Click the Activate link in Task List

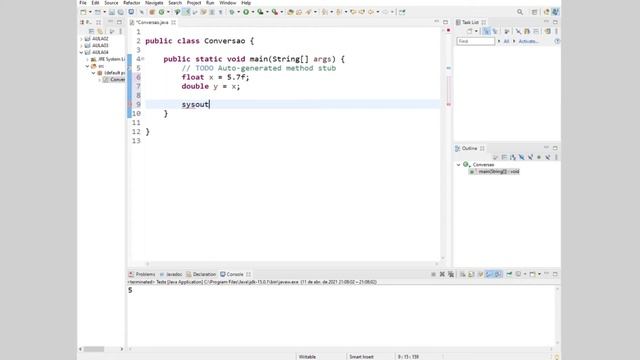click(x=528, y=41)
